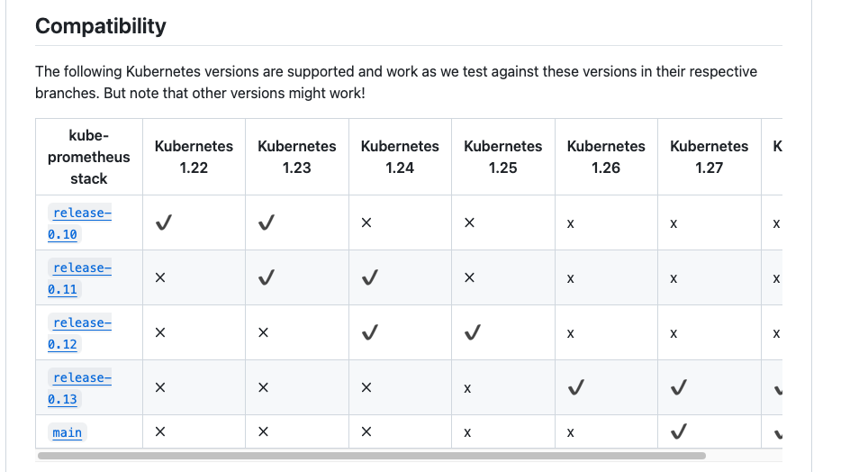Screen dimensions: 868x472
Task: Open the release-0.11 branch link
Action: (80, 278)
